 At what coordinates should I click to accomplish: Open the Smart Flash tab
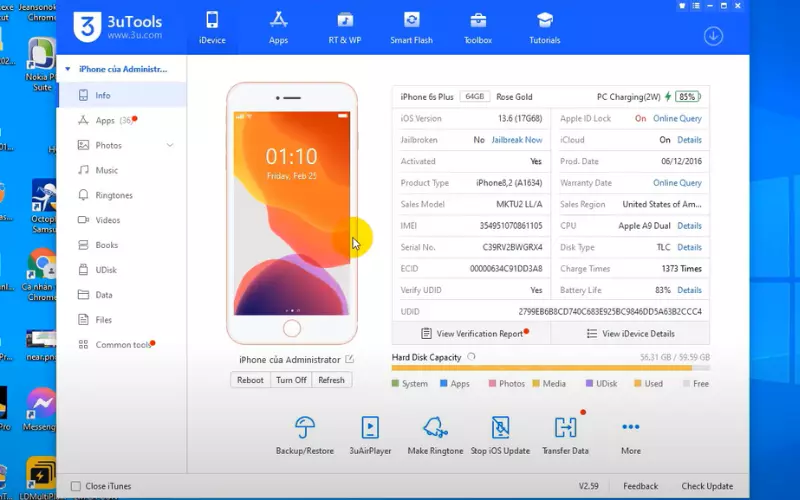pos(411,28)
